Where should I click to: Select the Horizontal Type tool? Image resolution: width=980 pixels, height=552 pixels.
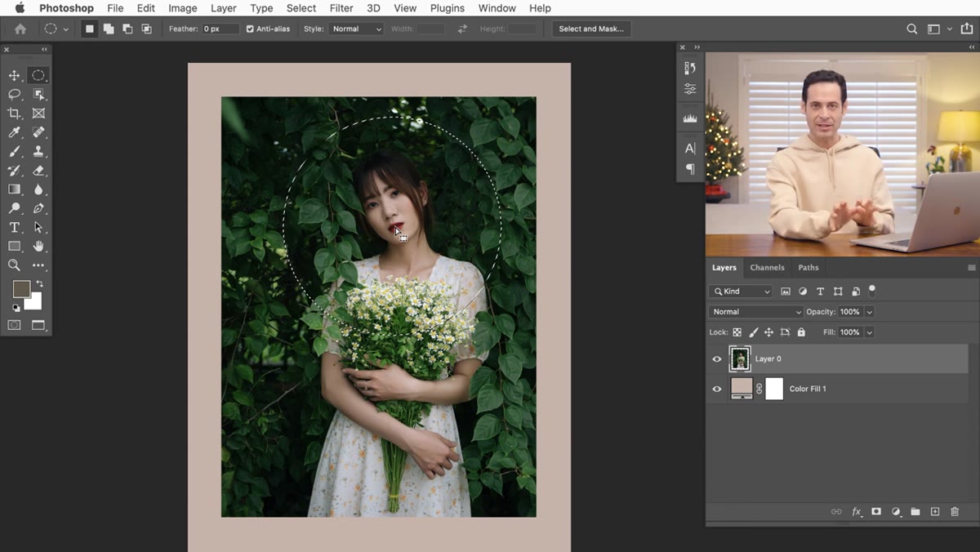click(14, 227)
